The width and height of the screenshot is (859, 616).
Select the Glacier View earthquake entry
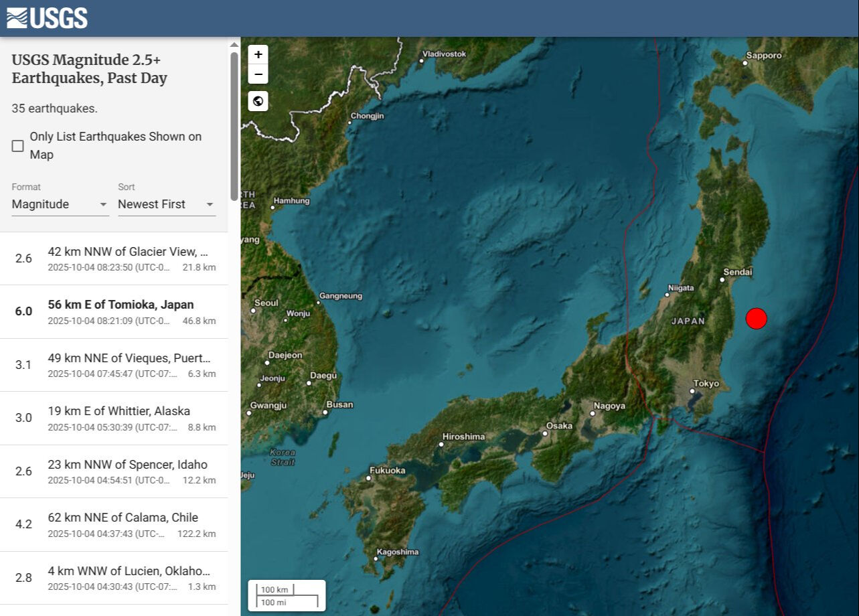[x=114, y=258]
